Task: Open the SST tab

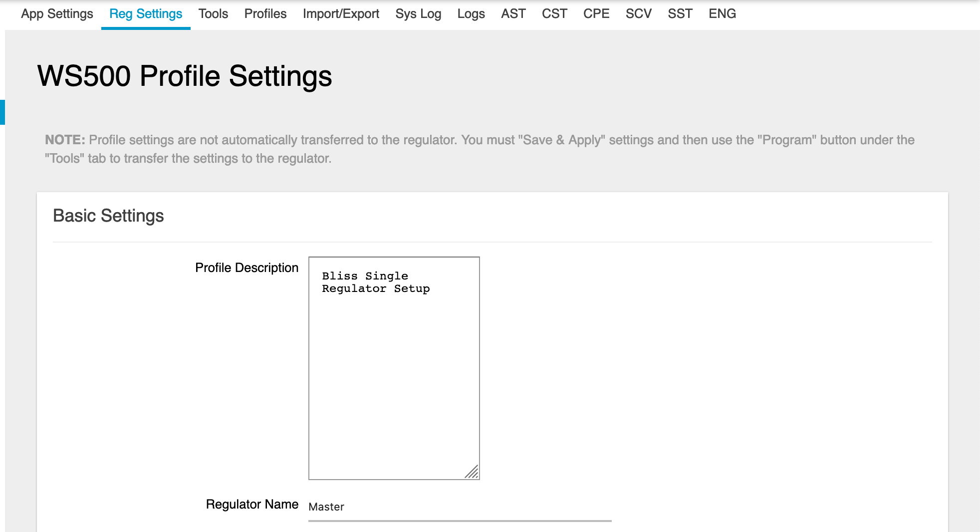Action: (x=680, y=13)
